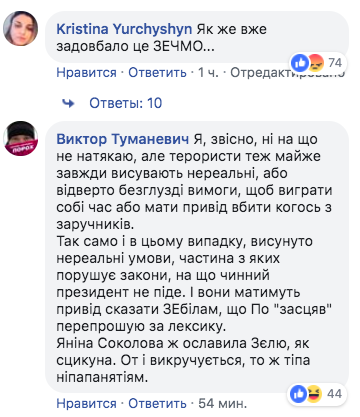Click the Kristina Yurchyshyn name link
360x417 pixels.
coord(124,29)
